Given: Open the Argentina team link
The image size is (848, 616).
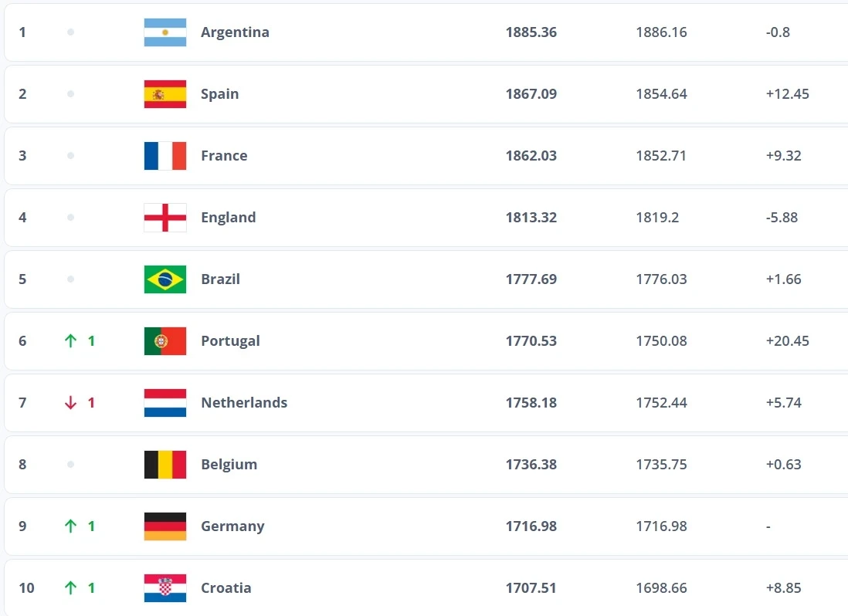Looking at the screenshot, I should click(x=235, y=32).
